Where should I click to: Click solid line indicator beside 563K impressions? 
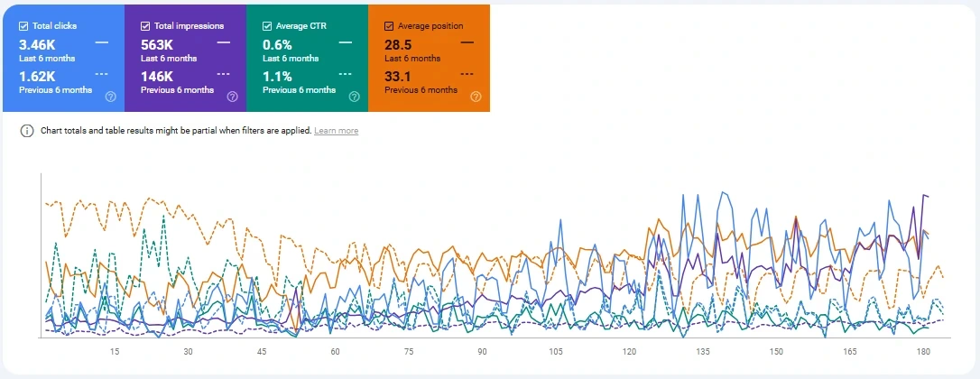tap(223, 42)
